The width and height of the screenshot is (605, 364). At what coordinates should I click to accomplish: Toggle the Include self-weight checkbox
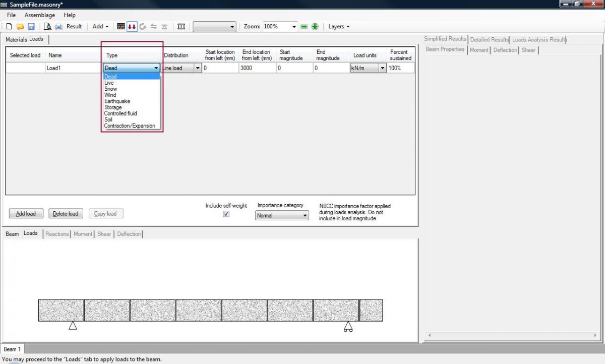[226, 214]
